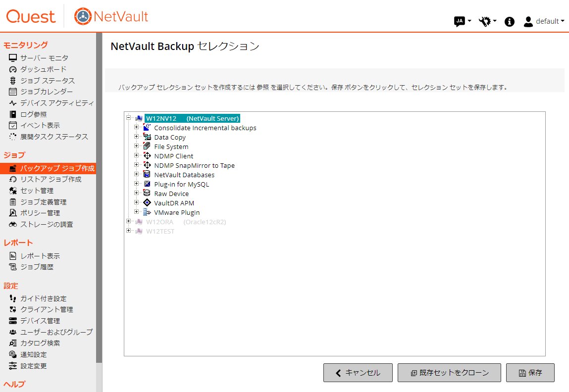Click the 展開タスク ステータス spinner icon
The height and width of the screenshot is (392, 569).
click(13, 137)
